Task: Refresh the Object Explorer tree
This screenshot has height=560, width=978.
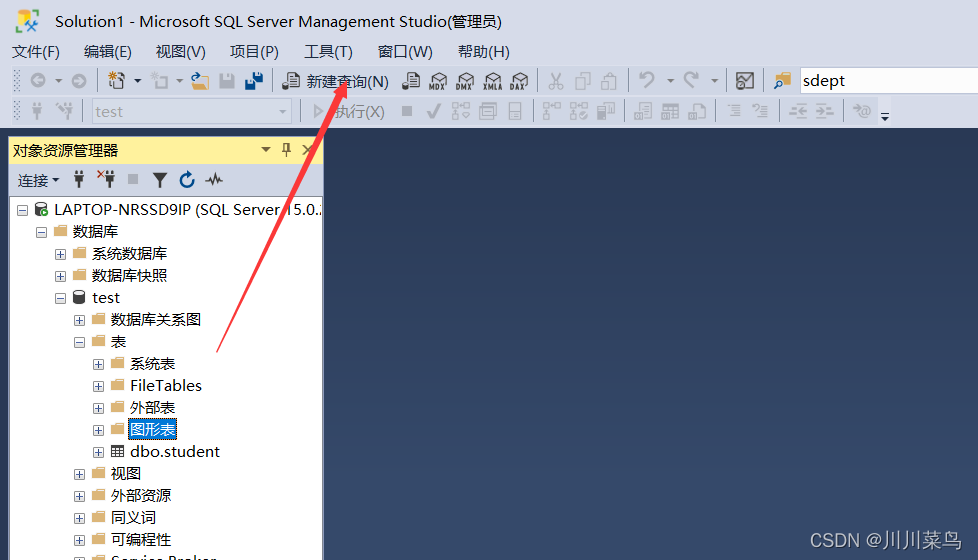Action: 186,180
